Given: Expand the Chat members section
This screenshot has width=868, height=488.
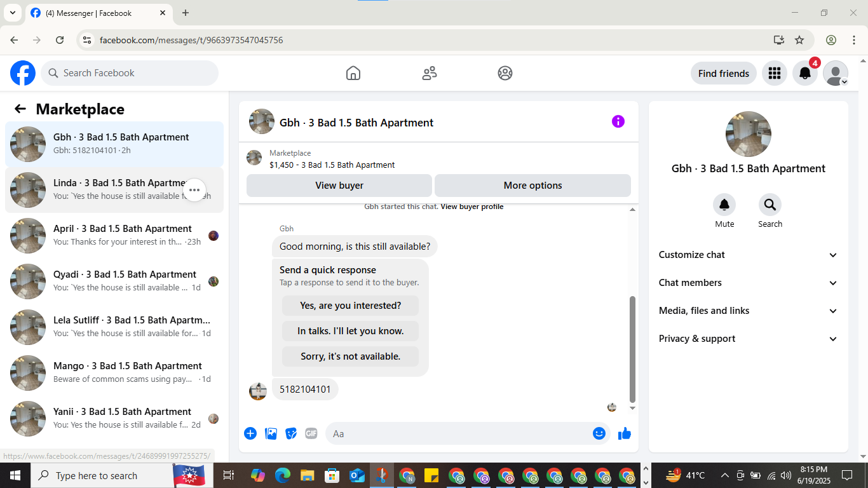Looking at the screenshot, I should [749, 283].
